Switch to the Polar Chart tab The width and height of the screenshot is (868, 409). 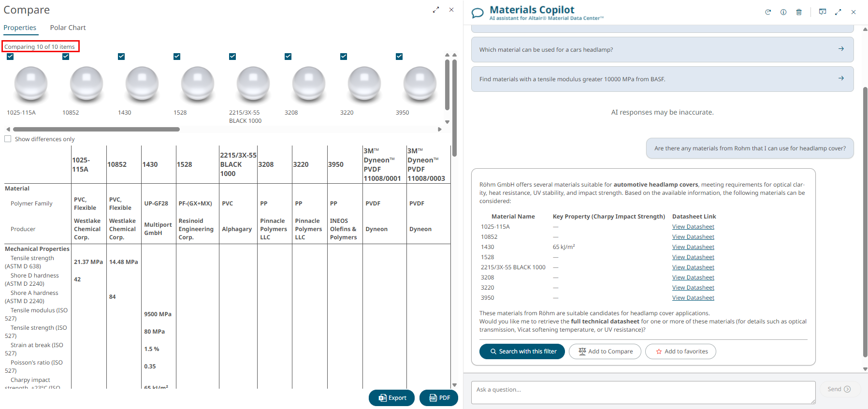[68, 28]
